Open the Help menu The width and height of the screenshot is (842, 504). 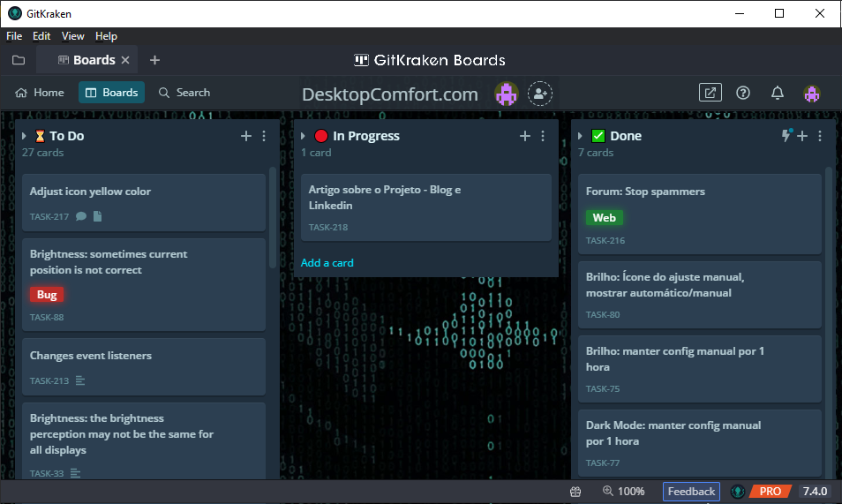[x=106, y=36]
